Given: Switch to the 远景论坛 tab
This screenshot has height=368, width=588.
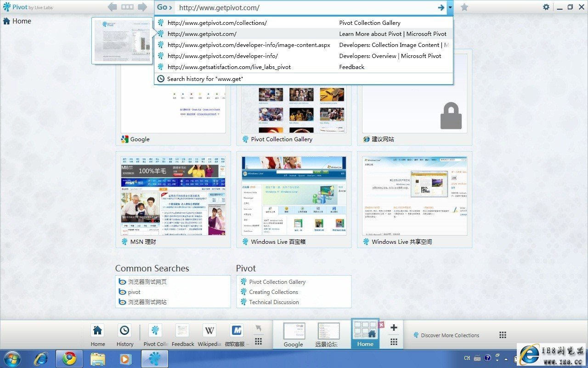Looking at the screenshot, I should [328, 335].
